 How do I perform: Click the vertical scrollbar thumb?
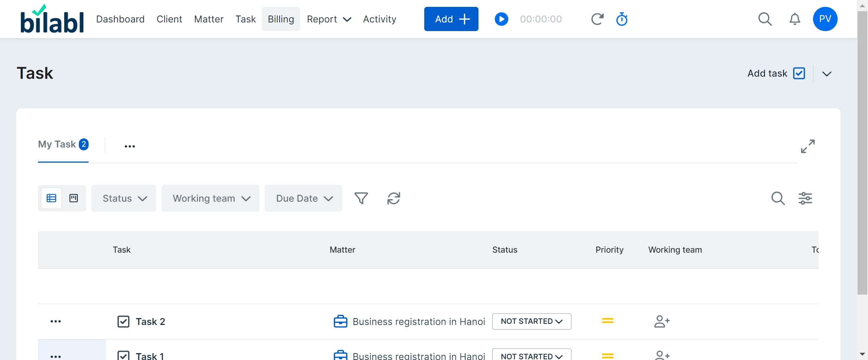pyautogui.click(x=862, y=153)
